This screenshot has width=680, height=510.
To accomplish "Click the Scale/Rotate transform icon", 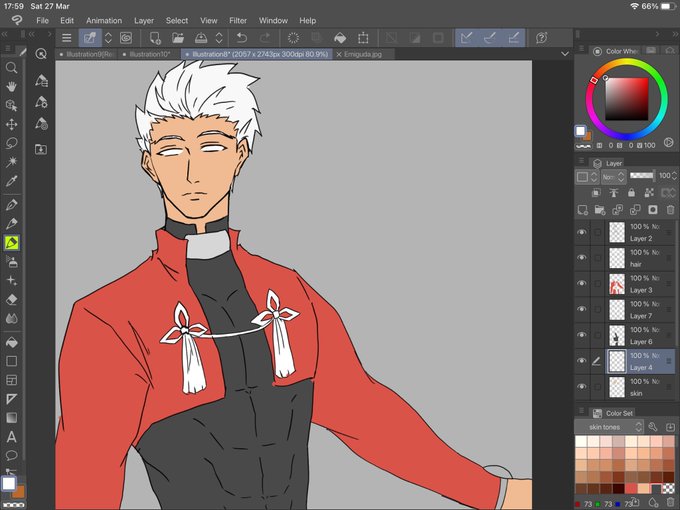I will click(x=363, y=38).
